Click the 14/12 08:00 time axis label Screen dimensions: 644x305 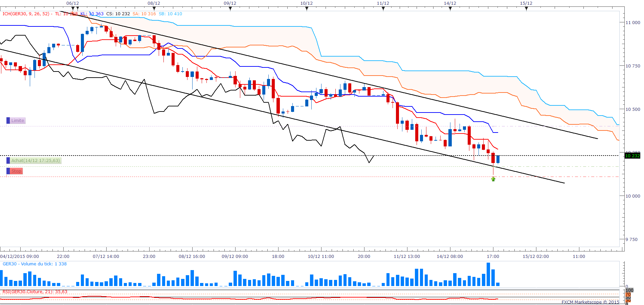tap(450, 257)
